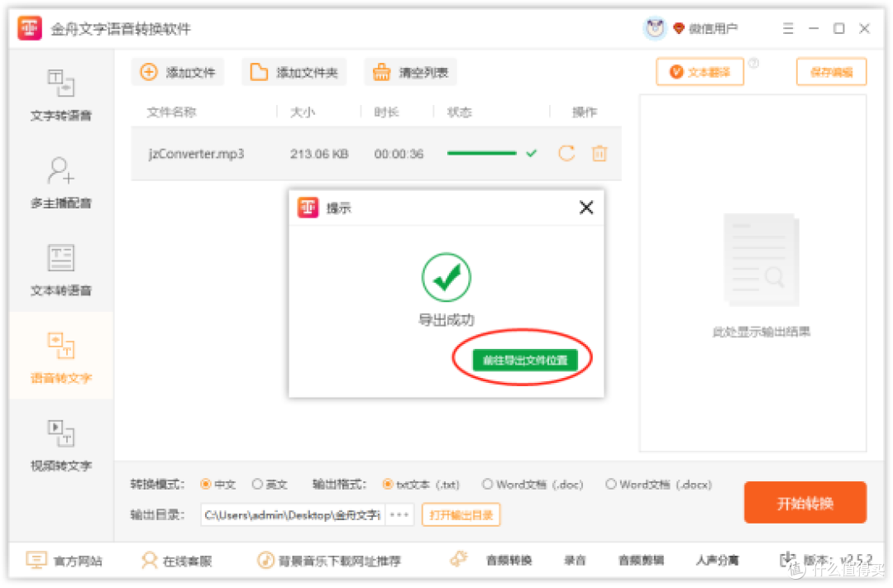Click the 时长 column header
This screenshot has width=893, height=588.
click(386, 112)
